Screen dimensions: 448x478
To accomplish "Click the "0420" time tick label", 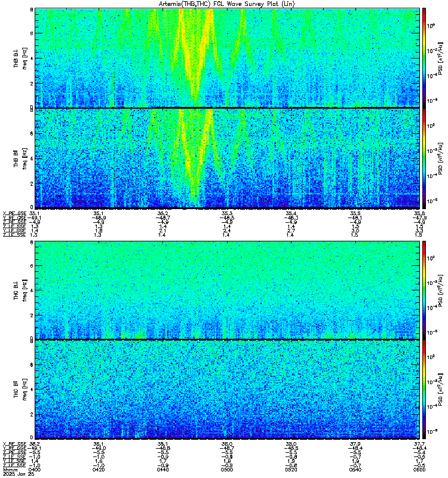I will (x=99, y=470).
